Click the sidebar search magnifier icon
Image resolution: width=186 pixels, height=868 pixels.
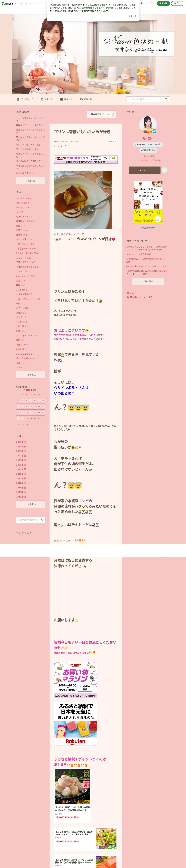pyautogui.click(x=43, y=520)
